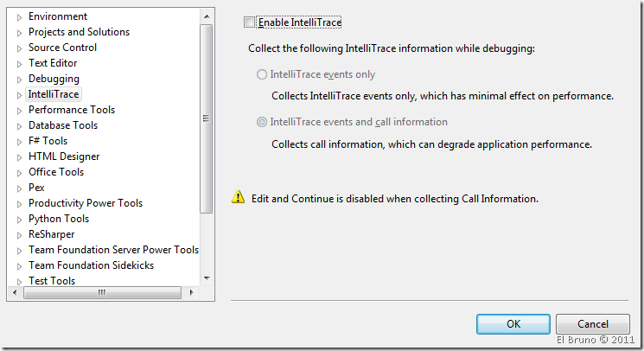Viewport: 644px width, 351px height.
Task: Select IntelliTrace events only option
Action: coord(262,75)
